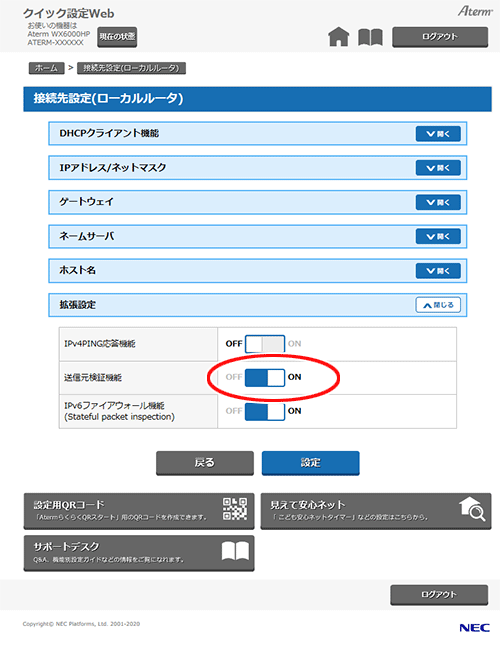500x648 pixels.
Task: Log out with the top ログアウト button
Action: pos(440,37)
